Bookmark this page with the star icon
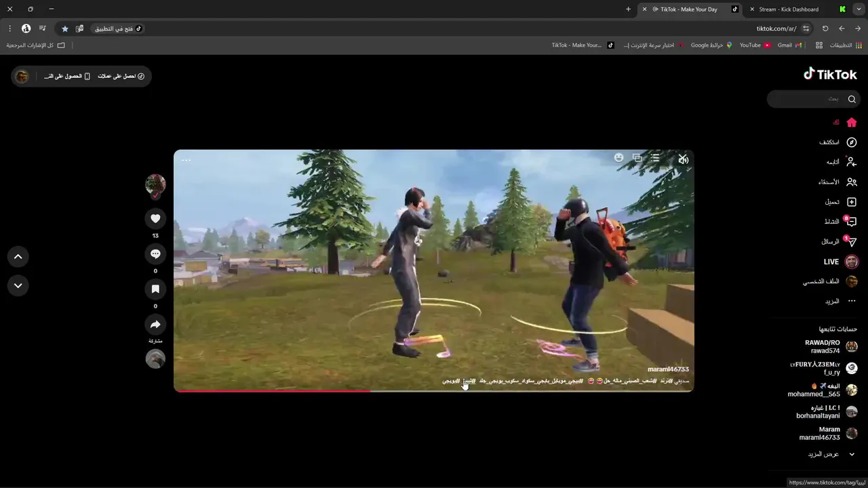The image size is (868, 488). tap(65, 28)
